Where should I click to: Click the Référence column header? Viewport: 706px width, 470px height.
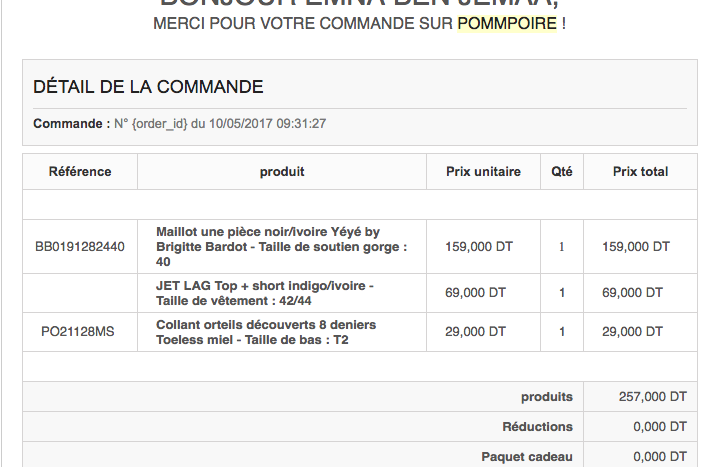pyautogui.click(x=80, y=172)
